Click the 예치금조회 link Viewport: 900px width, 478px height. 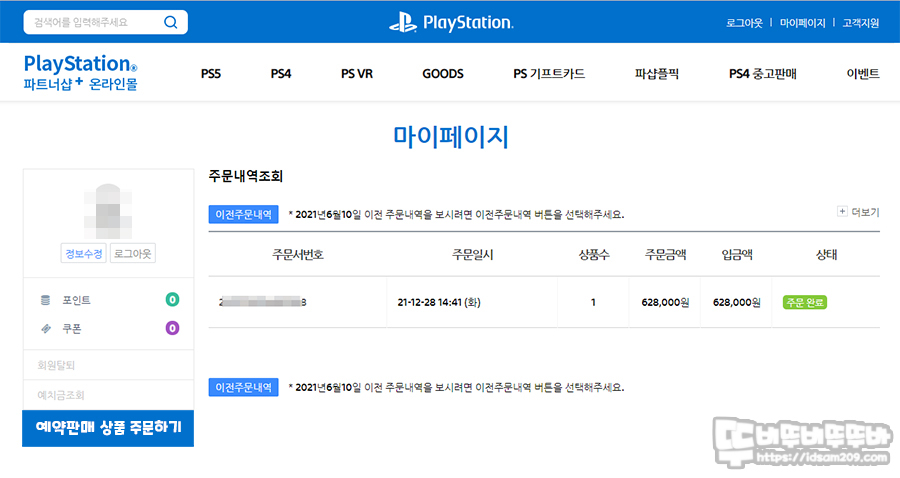61,395
